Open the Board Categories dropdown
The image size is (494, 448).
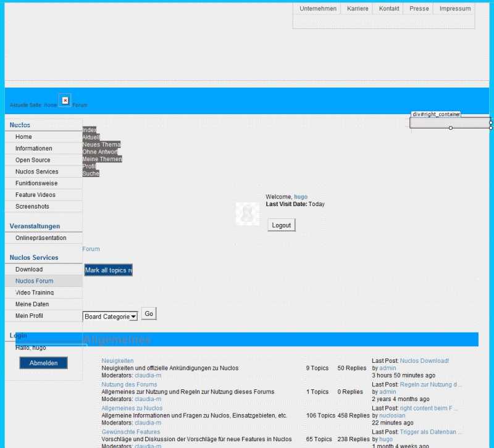pyautogui.click(x=110, y=317)
